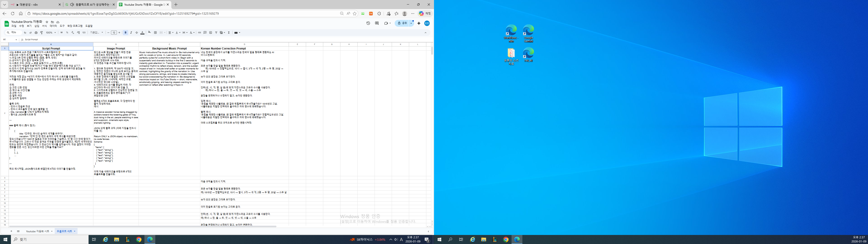Click the insert link icon
Viewport: 868px width, 244px height.
(199, 33)
